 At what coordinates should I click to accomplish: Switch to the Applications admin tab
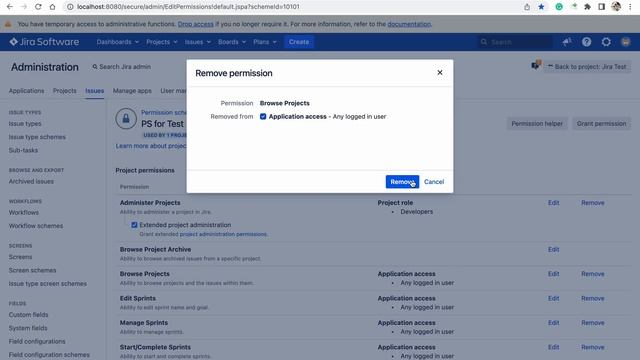click(27, 91)
